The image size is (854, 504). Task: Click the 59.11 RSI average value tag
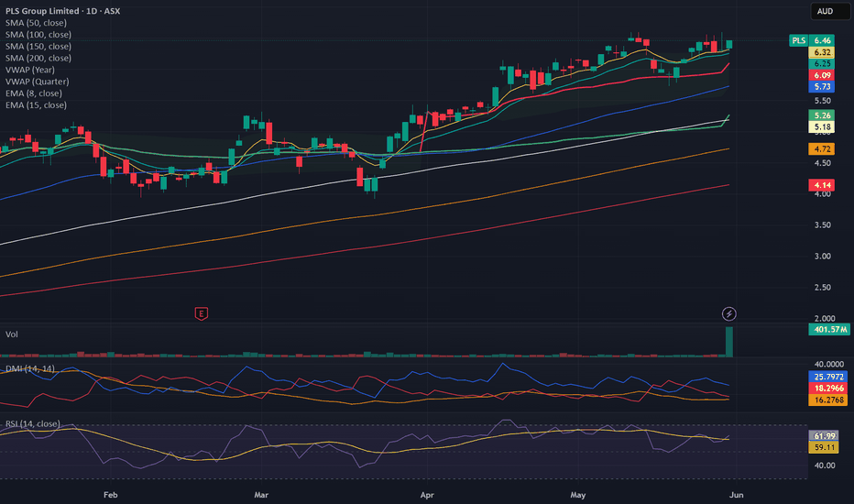pyautogui.click(x=824, y=447)
